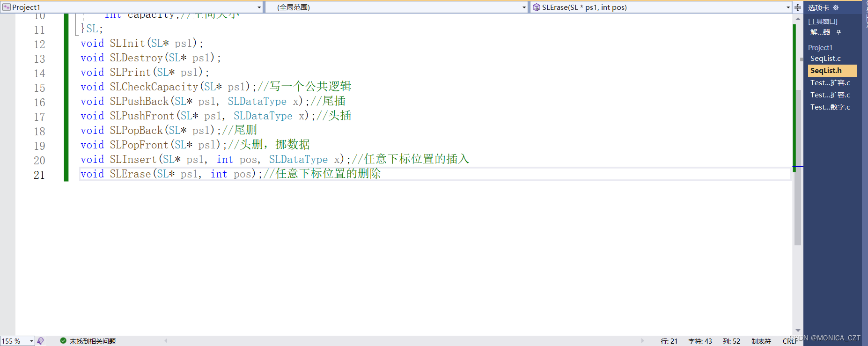Screen dimensions: 868x346
Task: Open the Test...数字.c tab
Action: [x=830, y=107]
